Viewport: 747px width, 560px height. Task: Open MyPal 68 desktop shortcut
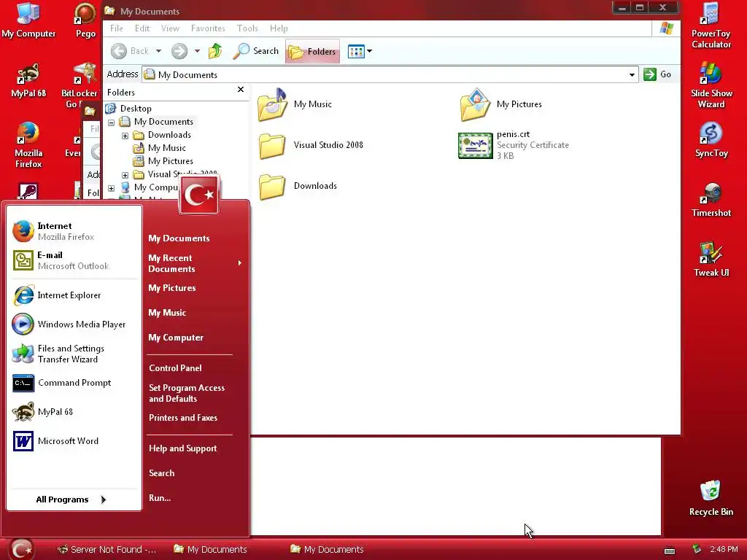pyautogui.click(x=28, y=79)
